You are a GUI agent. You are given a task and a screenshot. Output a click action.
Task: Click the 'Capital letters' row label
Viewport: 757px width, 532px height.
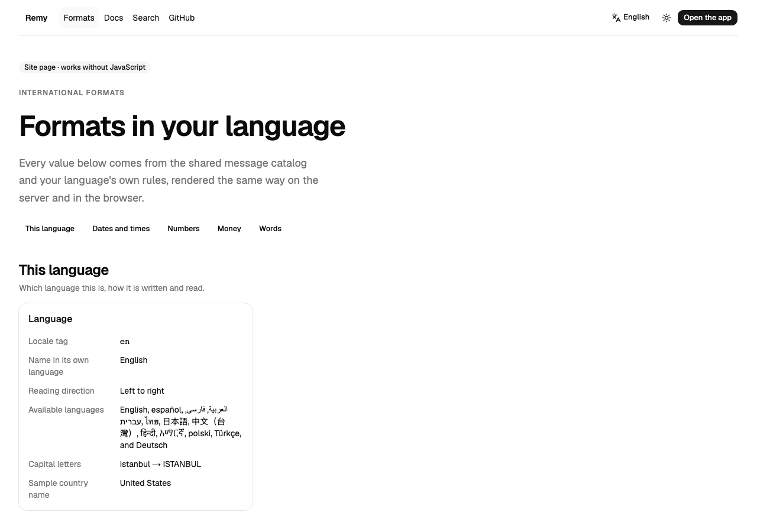(x=54, y=464)
